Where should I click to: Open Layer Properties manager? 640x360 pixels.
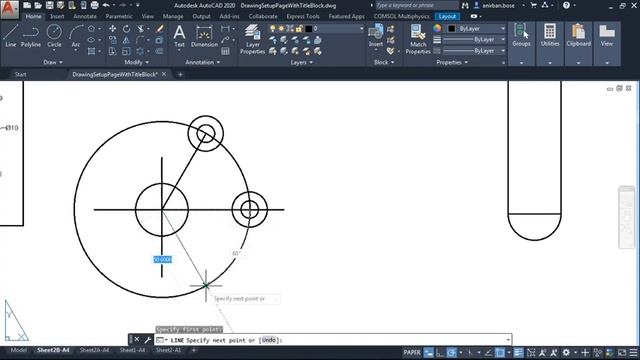(x=252, y=39)
